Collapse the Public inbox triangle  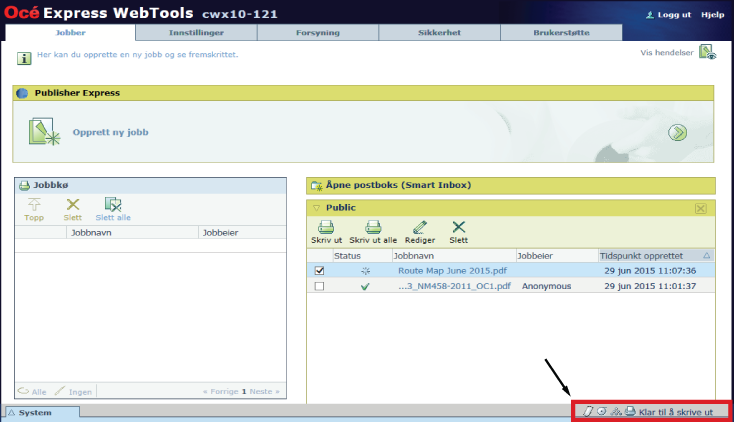[316, 207]
